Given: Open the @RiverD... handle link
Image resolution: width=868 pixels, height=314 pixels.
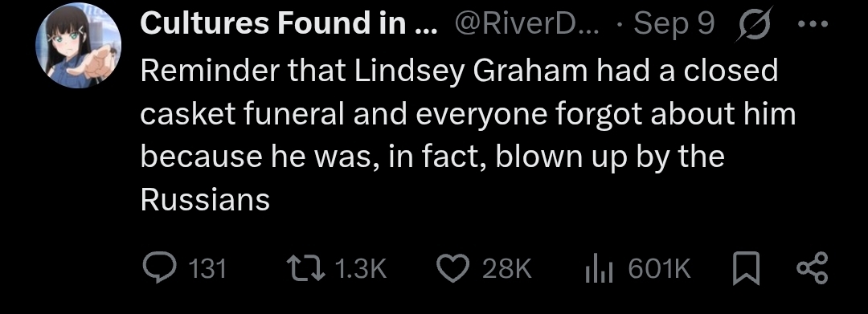Looking at the screenshot, I should [526, 24].
